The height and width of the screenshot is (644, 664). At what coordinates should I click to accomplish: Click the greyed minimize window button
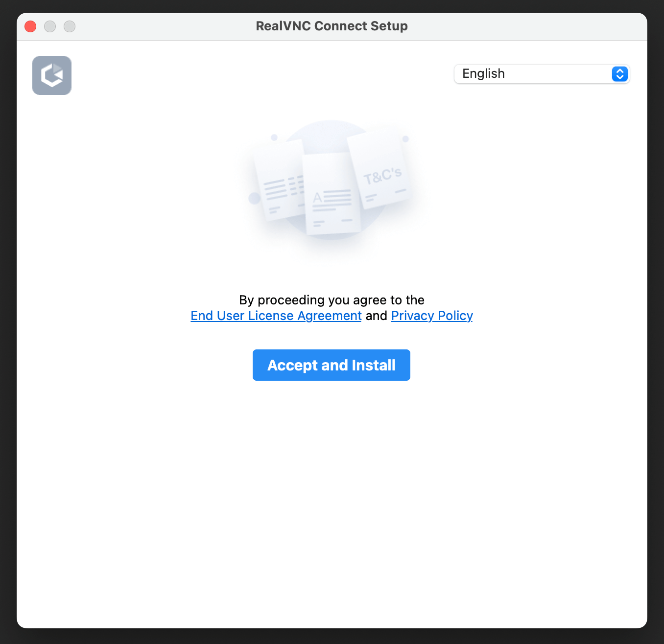[x=50, y=26]
